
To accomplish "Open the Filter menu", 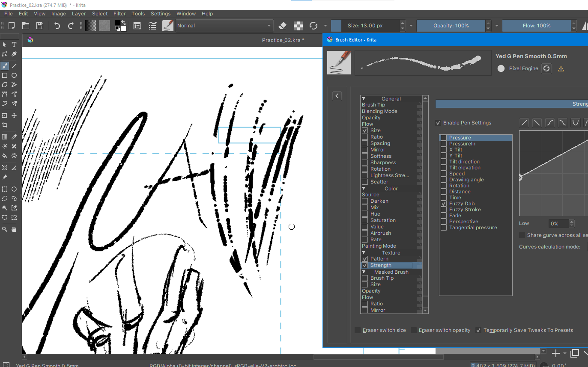I will point(119,14).
